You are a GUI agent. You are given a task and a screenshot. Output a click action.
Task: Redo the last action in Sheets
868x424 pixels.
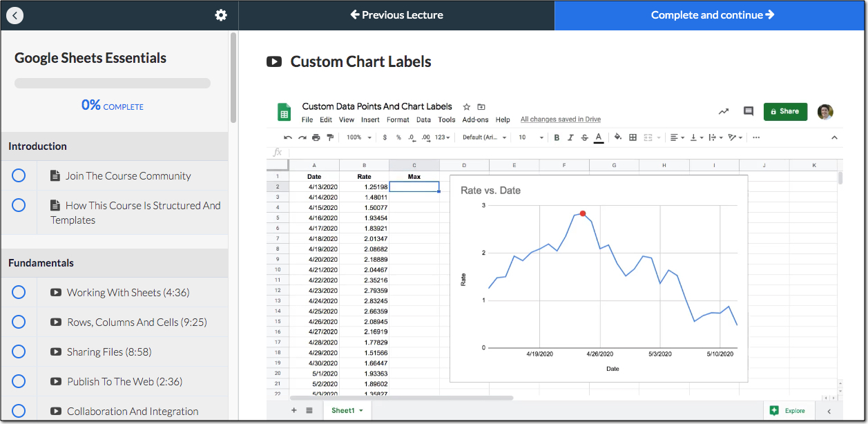pos(302,137)
